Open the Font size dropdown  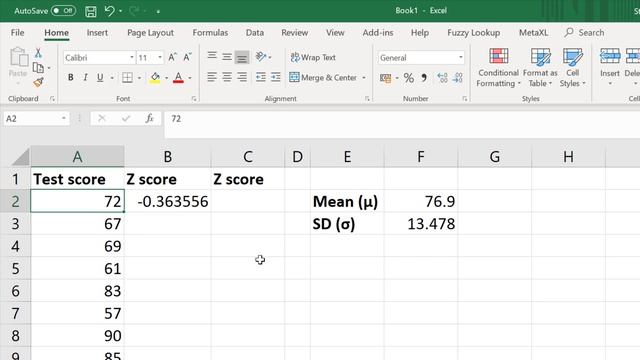(160, 58)
